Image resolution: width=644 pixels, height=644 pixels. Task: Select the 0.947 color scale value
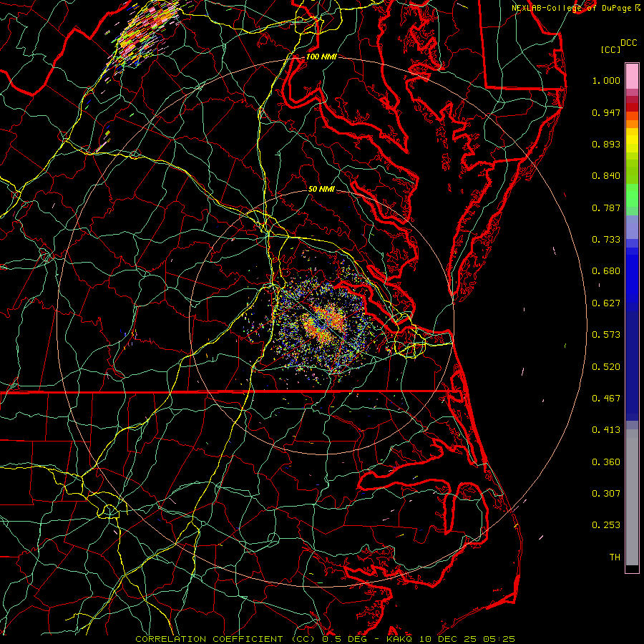point(606,112)
